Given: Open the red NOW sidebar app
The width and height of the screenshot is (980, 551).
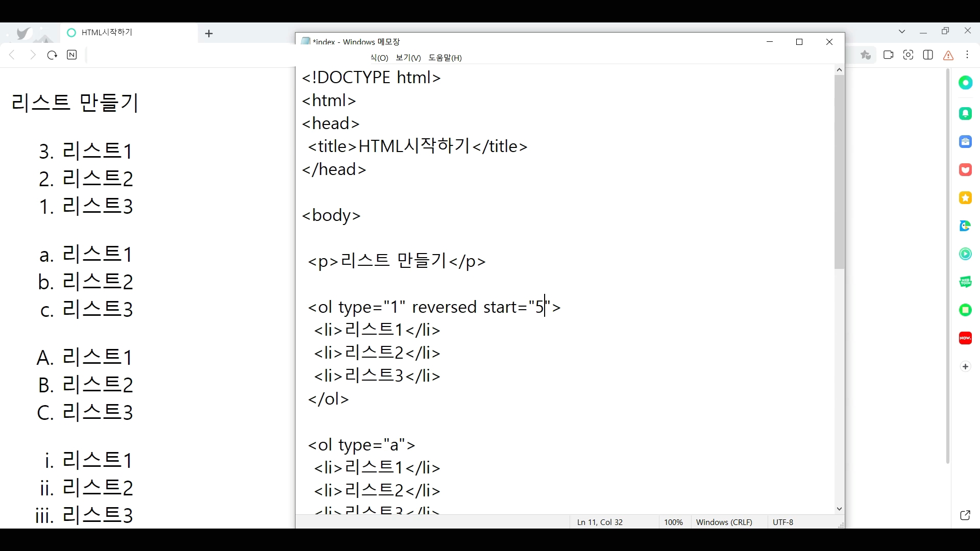Looking at the screenshot, I should point(965,338).
